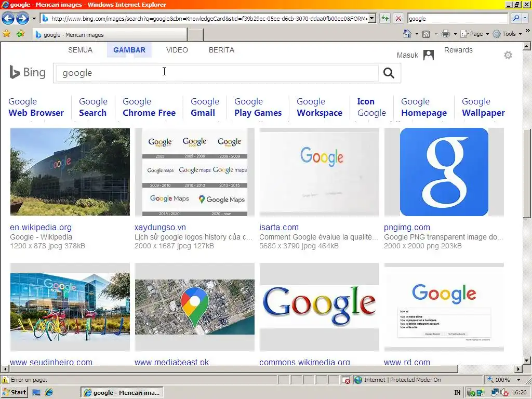Click the IE toolbar search box containing google
Screen dimensions: 532x399
click(x=457, y=19)
